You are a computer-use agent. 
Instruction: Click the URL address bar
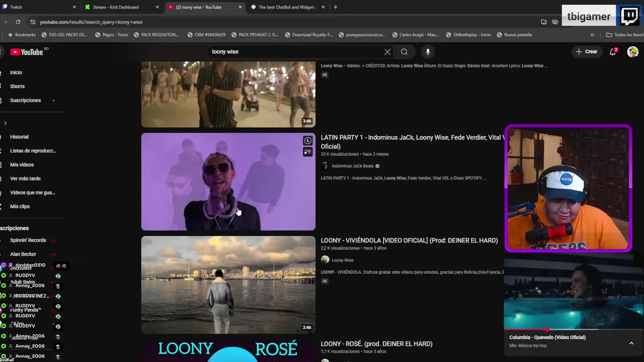point(282,22)
